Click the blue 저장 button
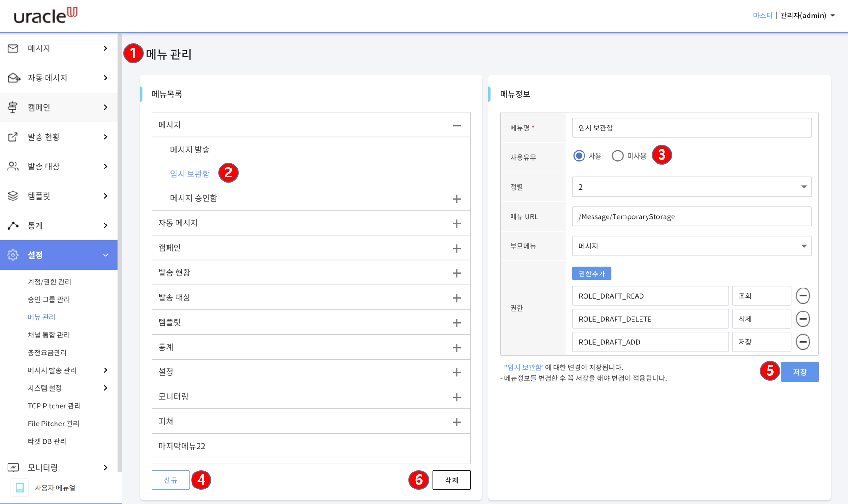 pyautogui.click(x=800, y=372)
